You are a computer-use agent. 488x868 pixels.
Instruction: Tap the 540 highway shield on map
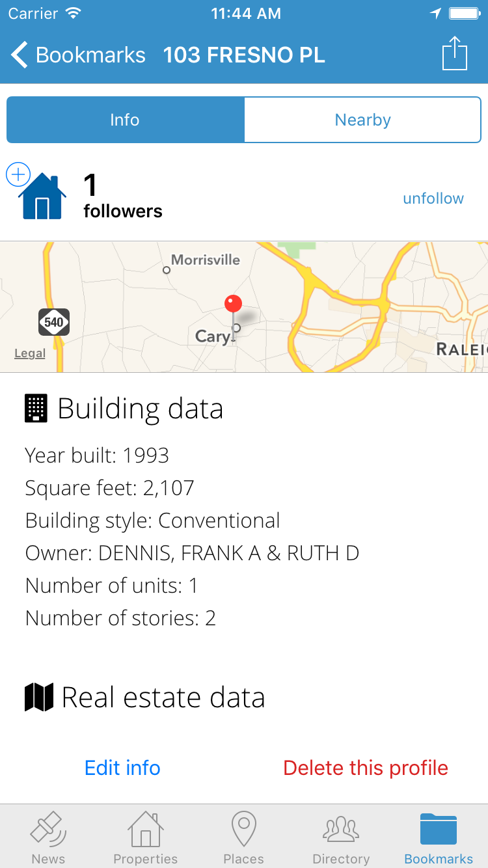pos(54,322)
